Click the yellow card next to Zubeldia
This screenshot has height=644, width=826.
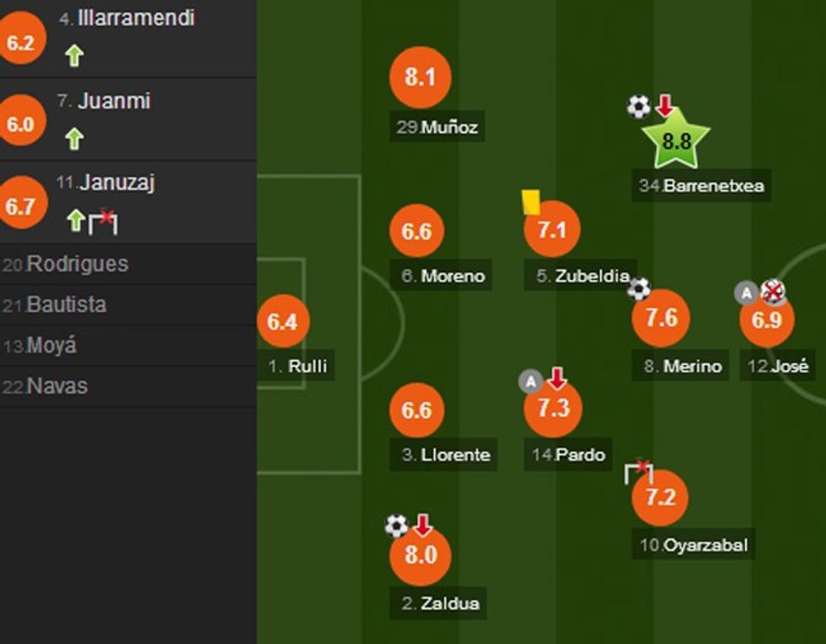(530, 202)
